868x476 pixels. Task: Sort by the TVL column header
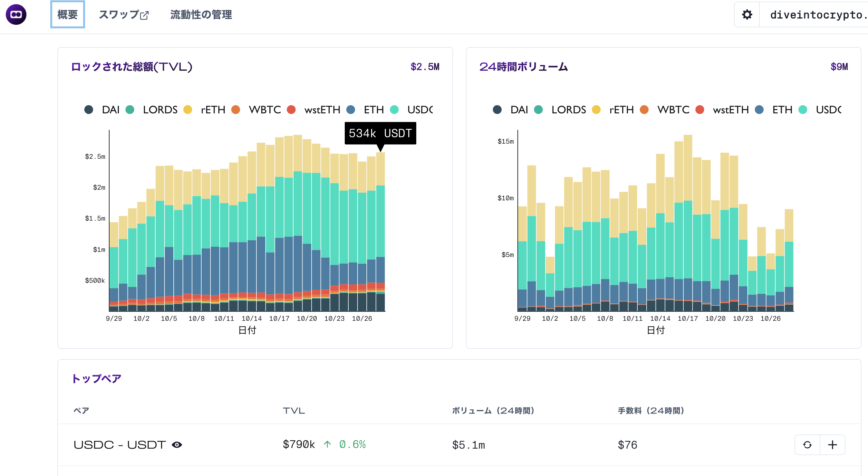294,410
